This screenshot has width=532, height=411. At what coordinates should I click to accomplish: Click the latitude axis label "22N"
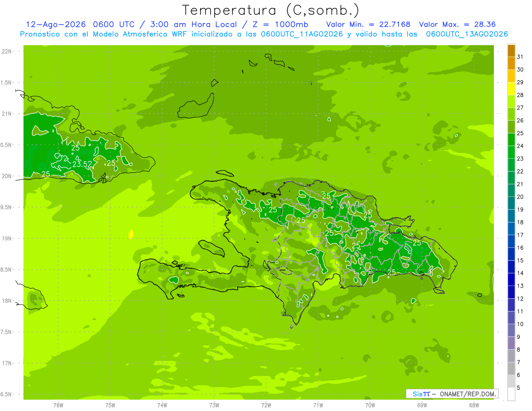click(8, 51)
